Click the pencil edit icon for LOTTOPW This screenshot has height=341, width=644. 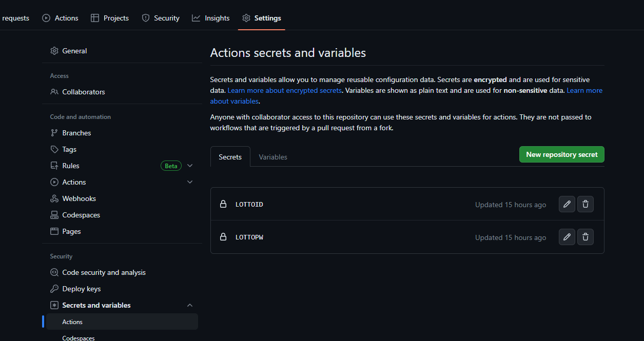point(567,237)
